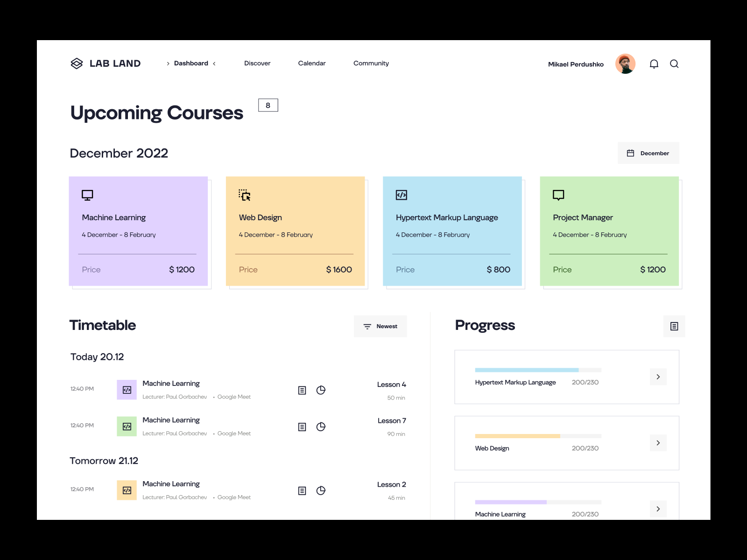Click the cursor icon on Web Design card
The height and width of the screenshot is (560, 747).
[x=245, y=196]
